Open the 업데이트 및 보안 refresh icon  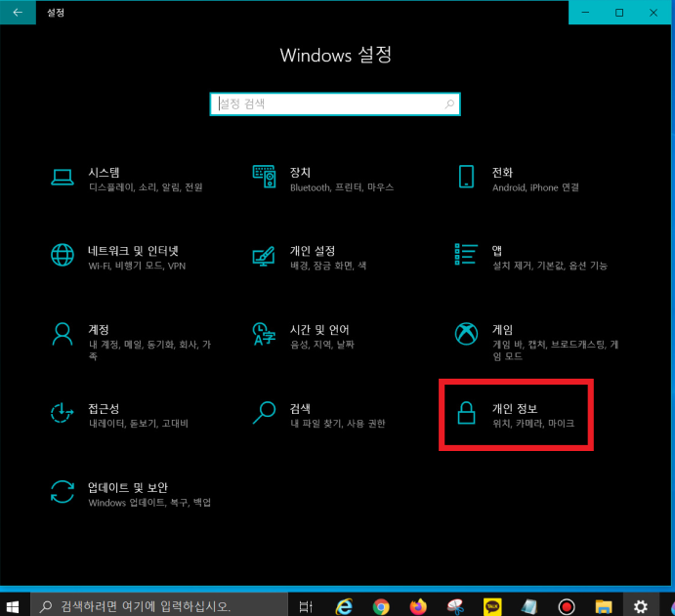click(x=63, y=492)
